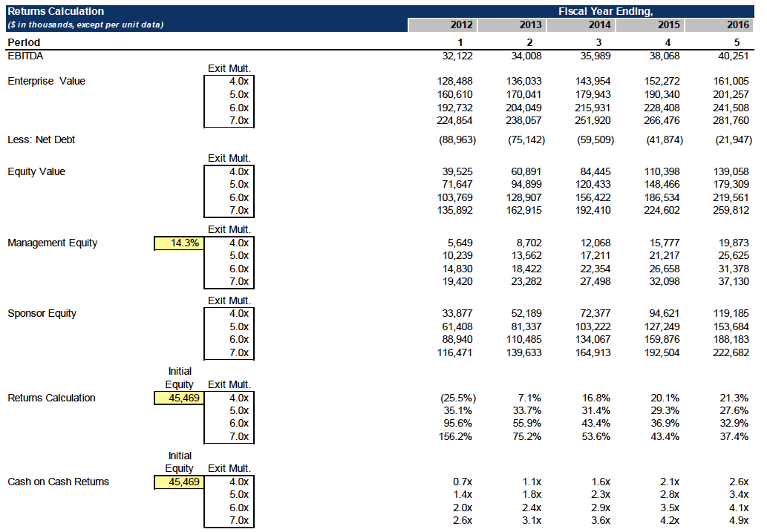Viewport: 767px width, 532px height.
Task: Click the 2012 fiscal year column header
Action: [443, 25]
